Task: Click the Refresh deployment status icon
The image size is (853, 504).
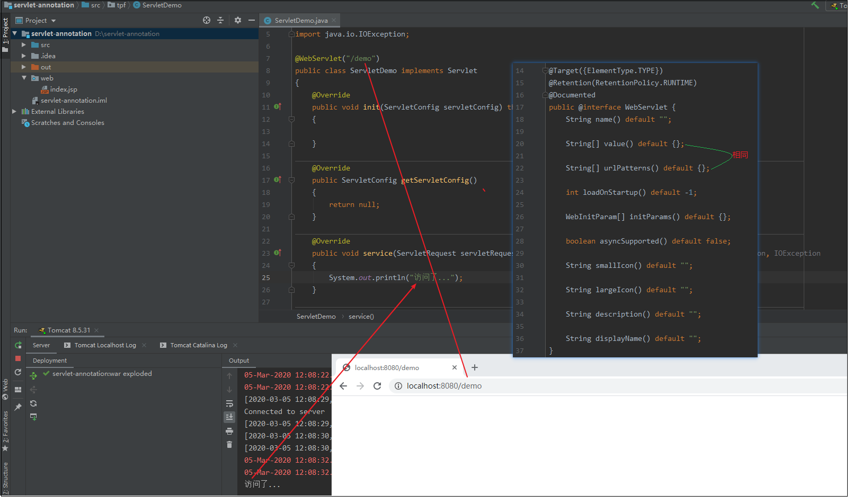Action: tap(33, 403)
